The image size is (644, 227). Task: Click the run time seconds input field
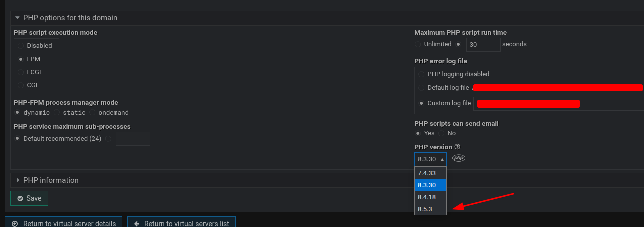[483, 44]
